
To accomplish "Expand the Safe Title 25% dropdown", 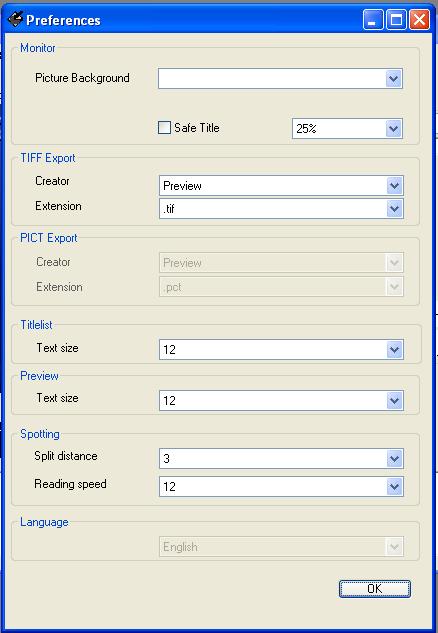I will click(394, 129).
